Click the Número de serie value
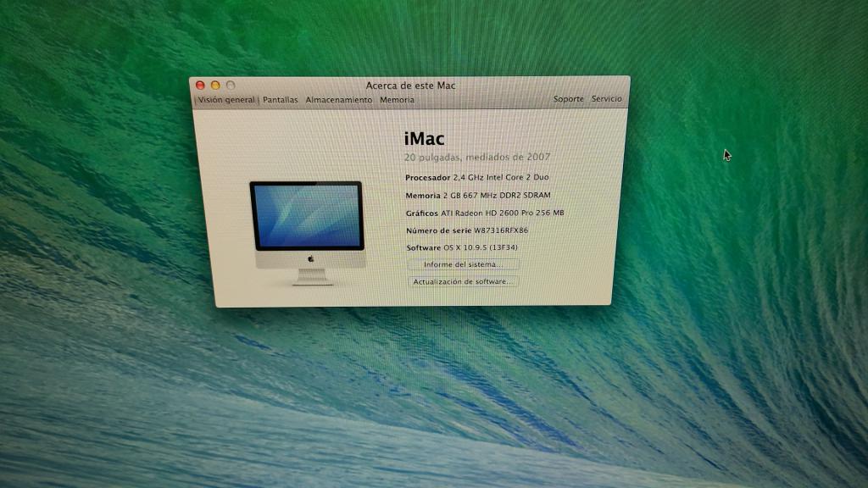 (x=501, y=230)
